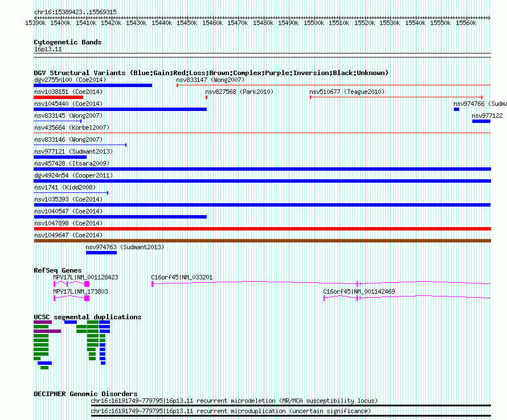Click the 16p13.11 band label

[x=48, y=49]
